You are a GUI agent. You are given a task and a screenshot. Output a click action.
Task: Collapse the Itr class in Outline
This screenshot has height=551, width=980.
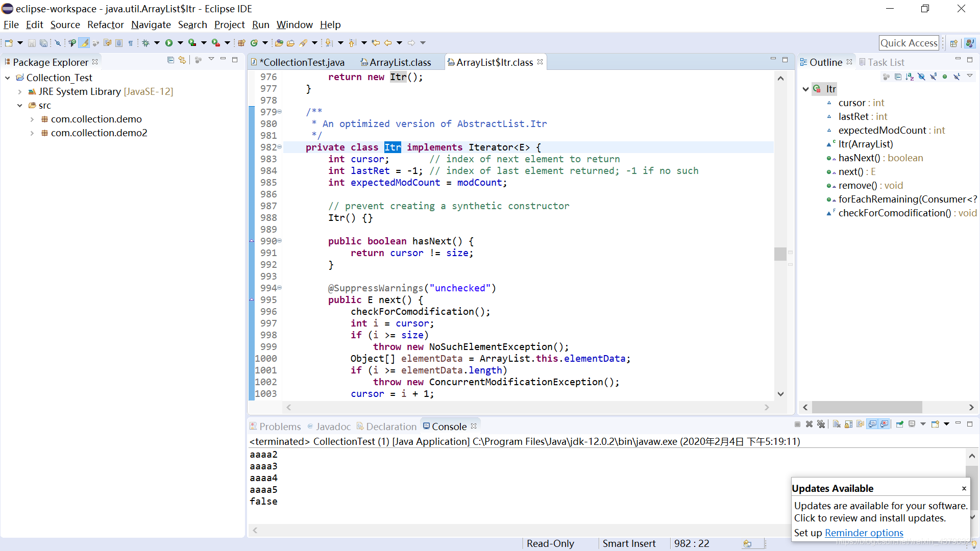click(805, 89)
